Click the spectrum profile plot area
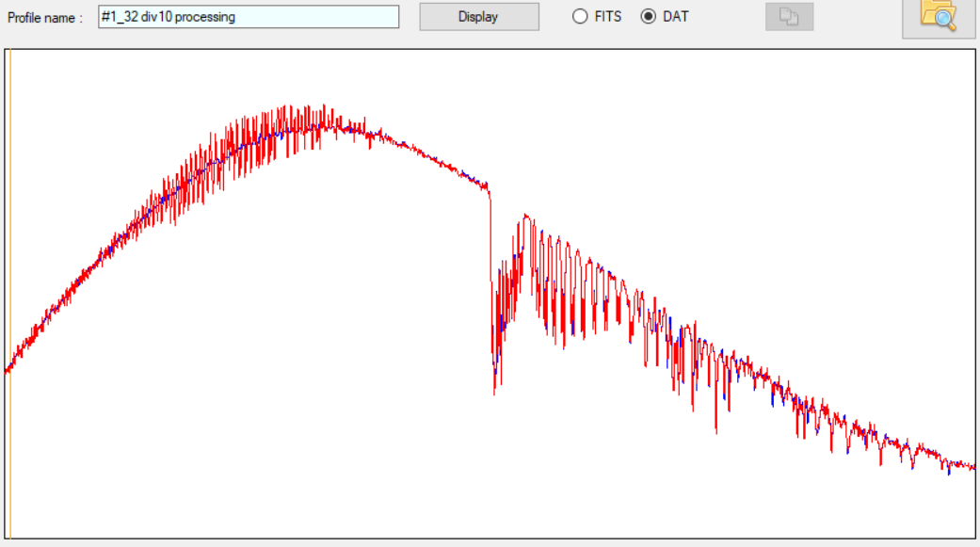980x547 pixels. [490, 294]
